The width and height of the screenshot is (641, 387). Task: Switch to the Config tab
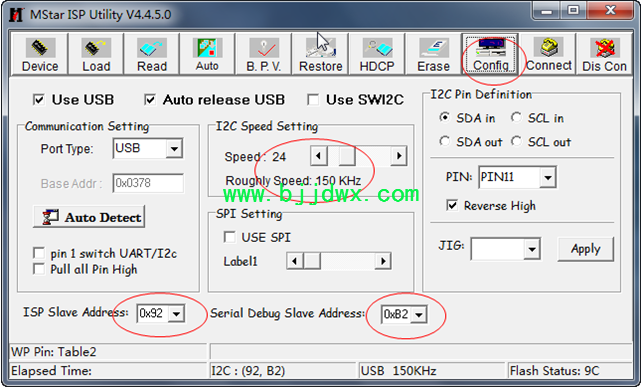pos(490,54)
